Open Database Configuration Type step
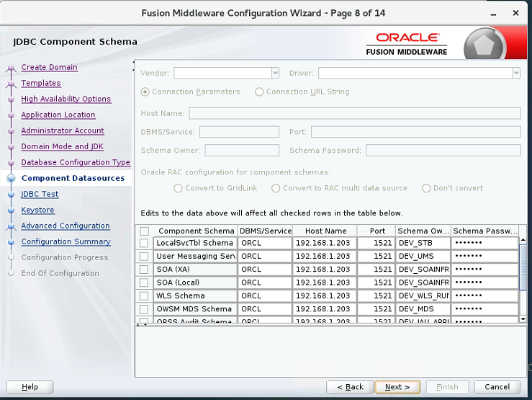Viewport: 532px width, 400px height. point(76,162)
